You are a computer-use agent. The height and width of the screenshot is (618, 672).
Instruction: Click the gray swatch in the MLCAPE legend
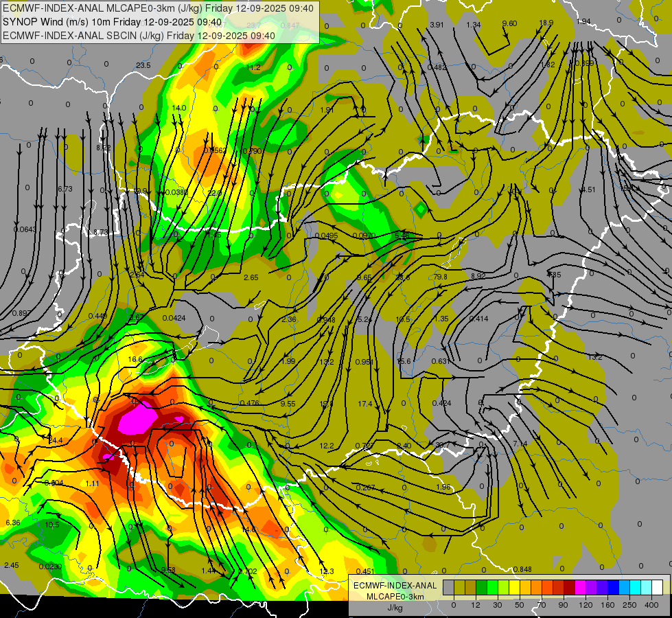449,587
